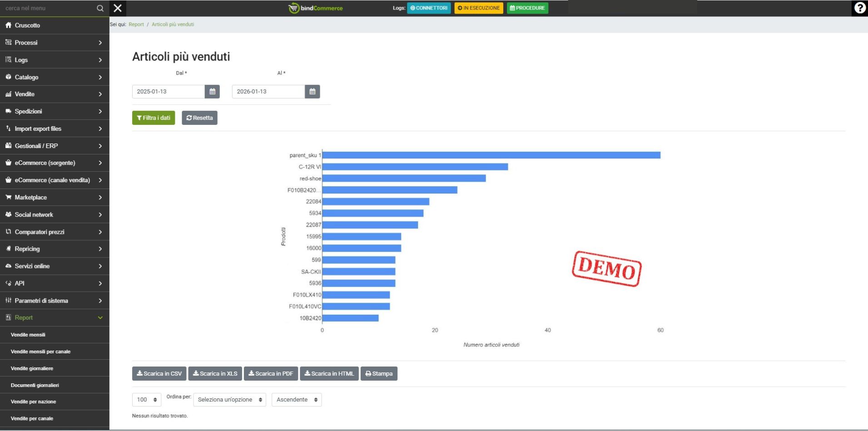Close the sidebar with the X icon
Image resolution: width=868 pixels, height=431 pixels.
point(118,8)
